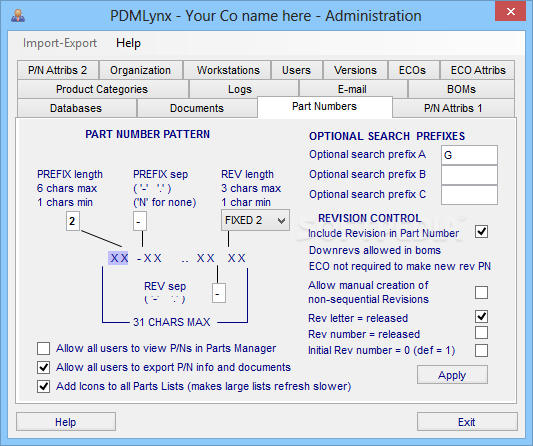Open the Help menu

coord(128,43)
